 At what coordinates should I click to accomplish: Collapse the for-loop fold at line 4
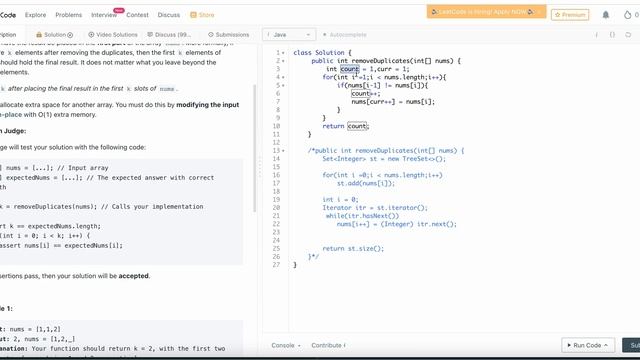pos(283,77)
